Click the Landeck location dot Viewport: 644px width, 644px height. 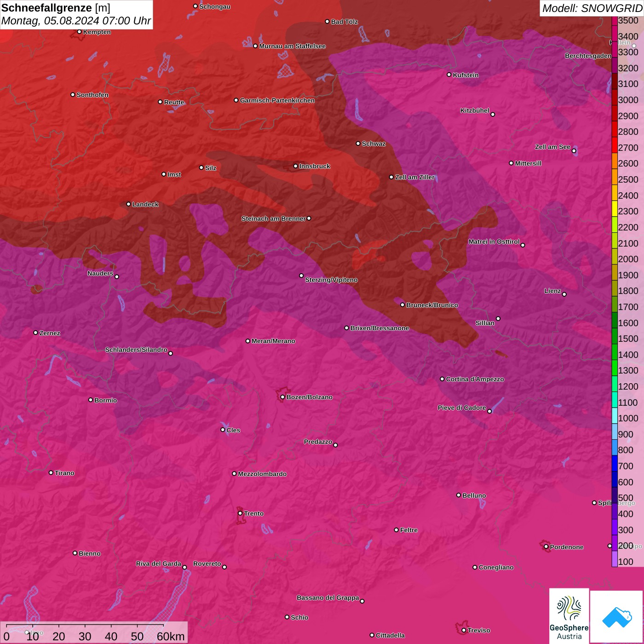pos(129,204)
